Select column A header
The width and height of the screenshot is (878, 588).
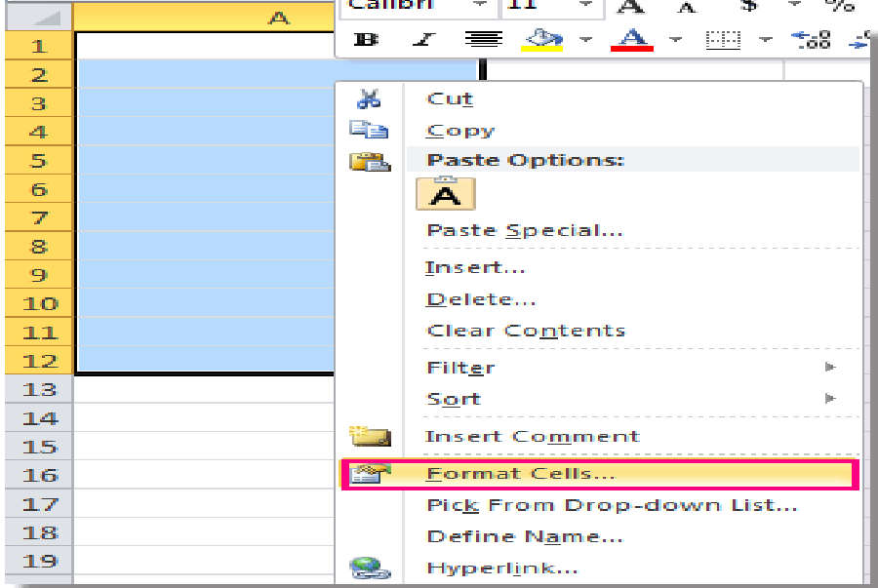click(x=205, y=18)
